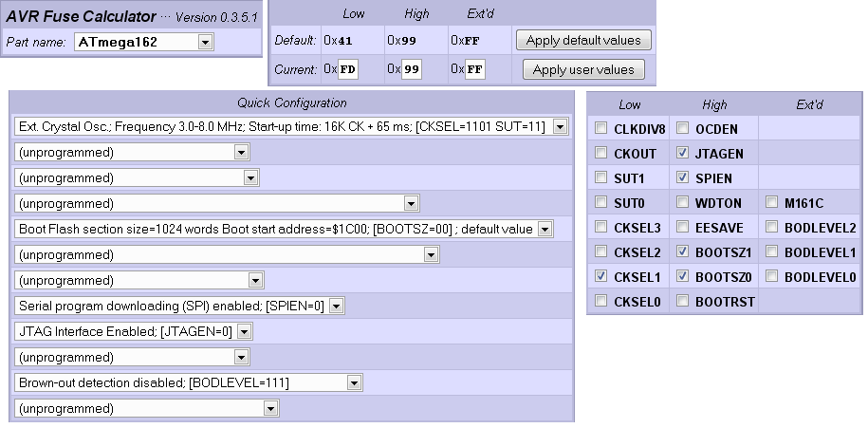This screenshot has width=868, height=428.
Task: Check the BOOTRST fuse checkbox
Action: click(683, 301)
